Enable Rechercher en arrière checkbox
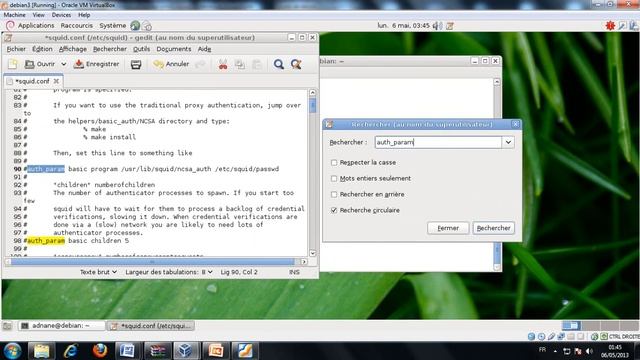640x360 pixels. [334, 194]
